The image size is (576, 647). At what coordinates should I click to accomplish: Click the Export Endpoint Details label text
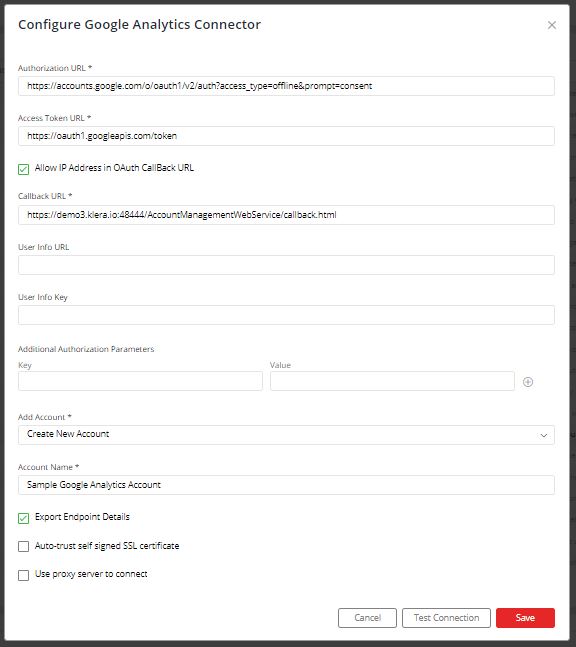click(82, 517)
